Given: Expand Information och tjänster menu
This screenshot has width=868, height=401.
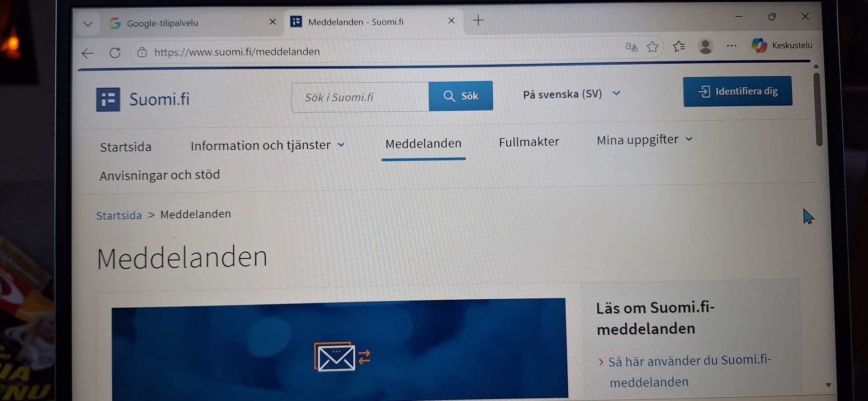Looking at the screenshot, I should [x=267, y=145].
